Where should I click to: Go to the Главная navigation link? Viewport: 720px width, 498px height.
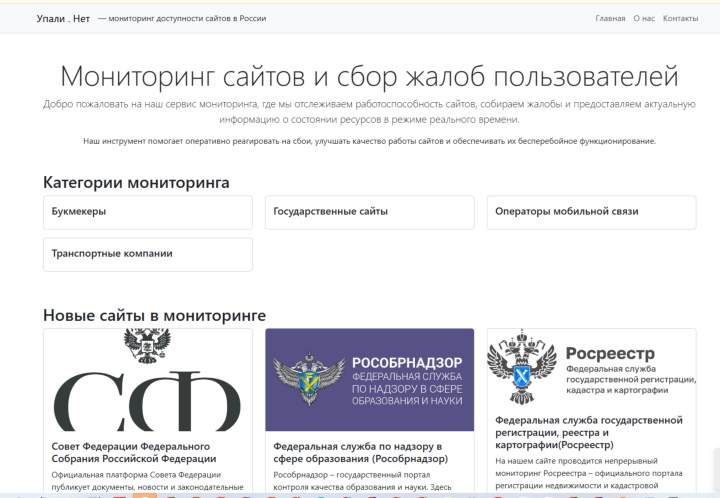610,19
